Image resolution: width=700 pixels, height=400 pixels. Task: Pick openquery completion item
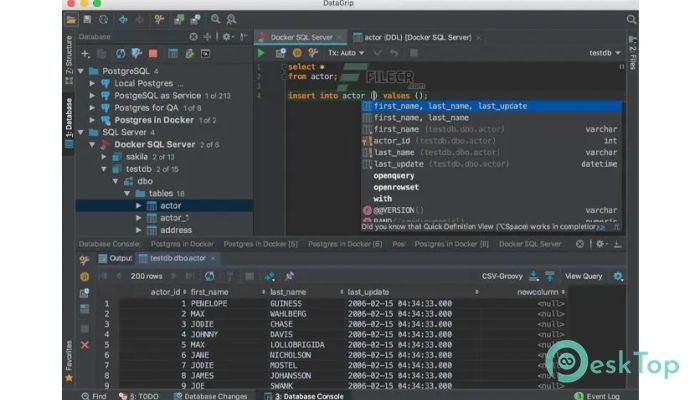click(491, 176)
